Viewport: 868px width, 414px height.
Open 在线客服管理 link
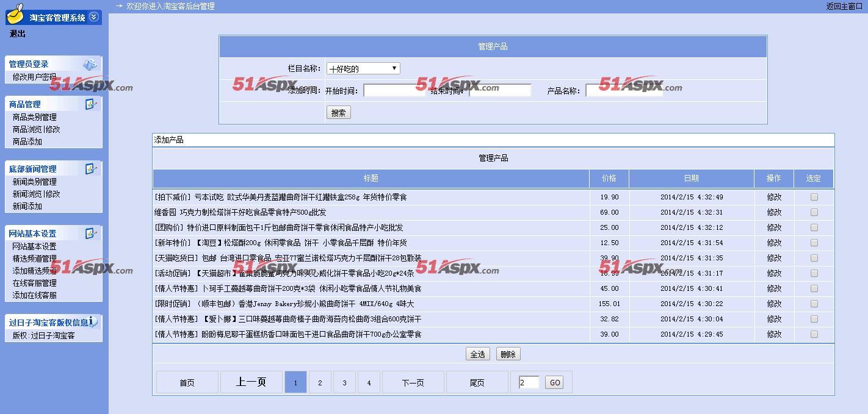pyautogui.click(x=34, y=283)
